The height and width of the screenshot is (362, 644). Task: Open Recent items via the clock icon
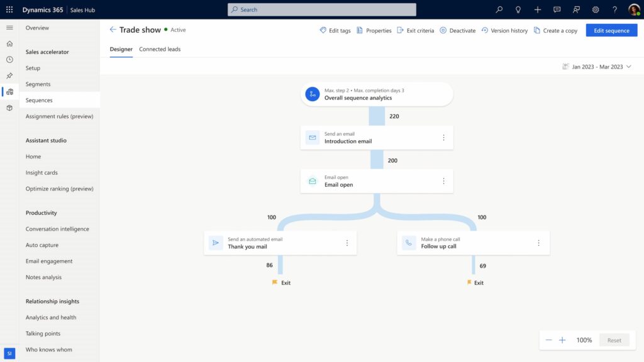click(x=9, y=60)
